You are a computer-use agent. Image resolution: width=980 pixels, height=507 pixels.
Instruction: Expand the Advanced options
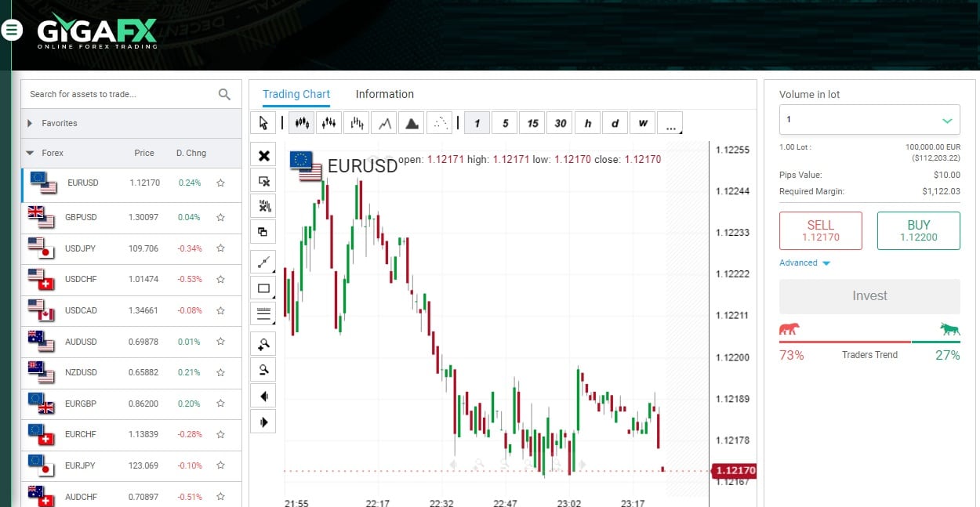coord(805,263)
